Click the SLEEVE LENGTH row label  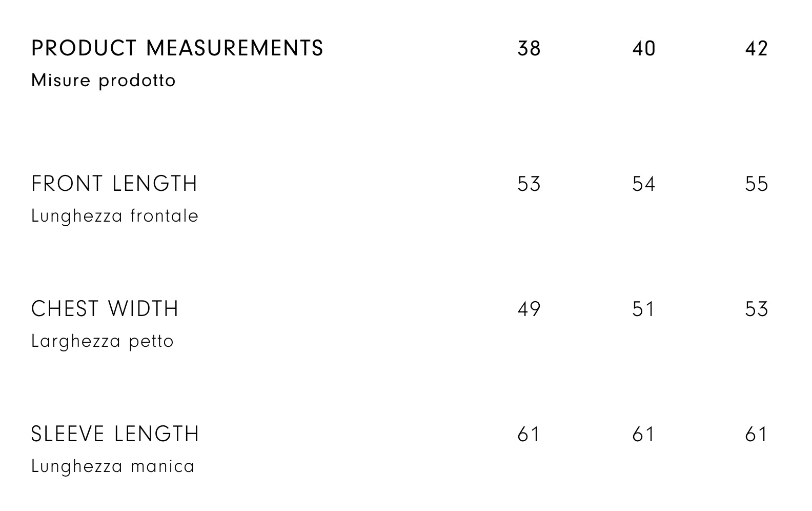[115, 434]
